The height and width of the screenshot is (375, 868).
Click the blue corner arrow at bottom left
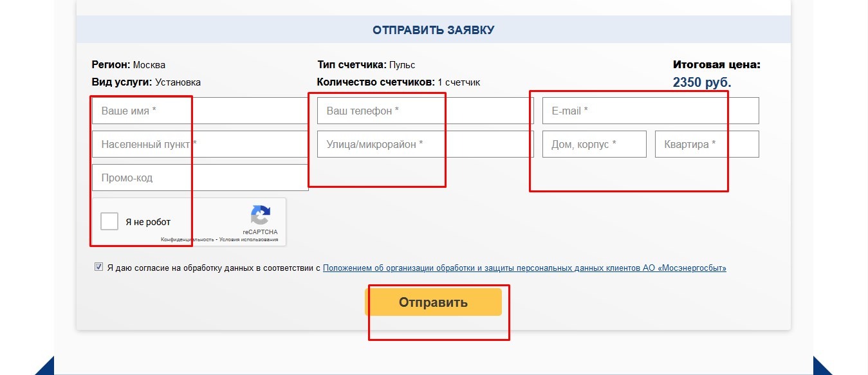(x=45, y=366)
